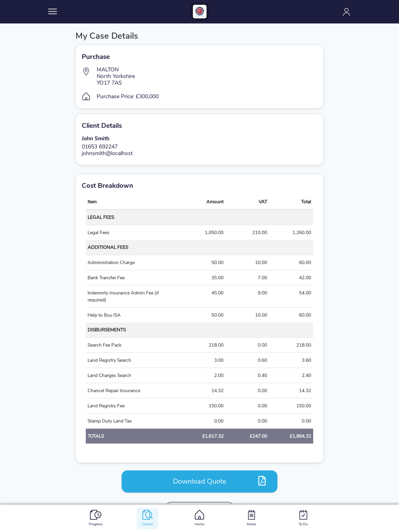The width and height of the screenshot is (399, 532).
Task: Click the VAT column header
Action: click(263, 202)
